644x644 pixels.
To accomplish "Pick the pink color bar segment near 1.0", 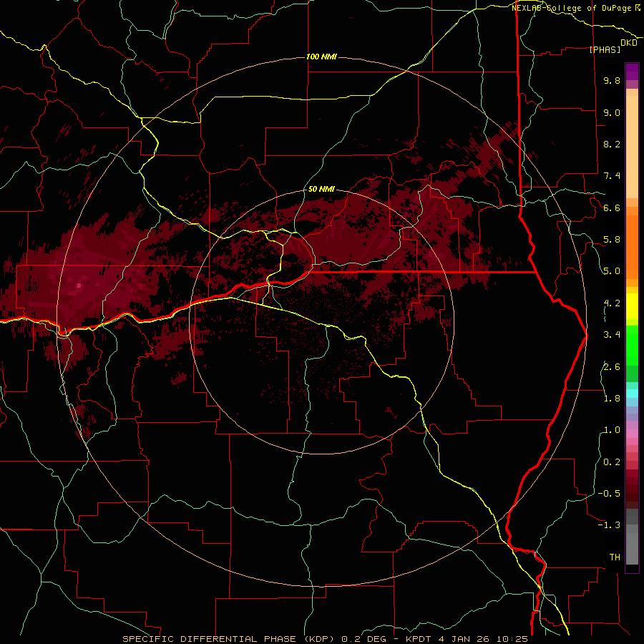I will 632,434.
